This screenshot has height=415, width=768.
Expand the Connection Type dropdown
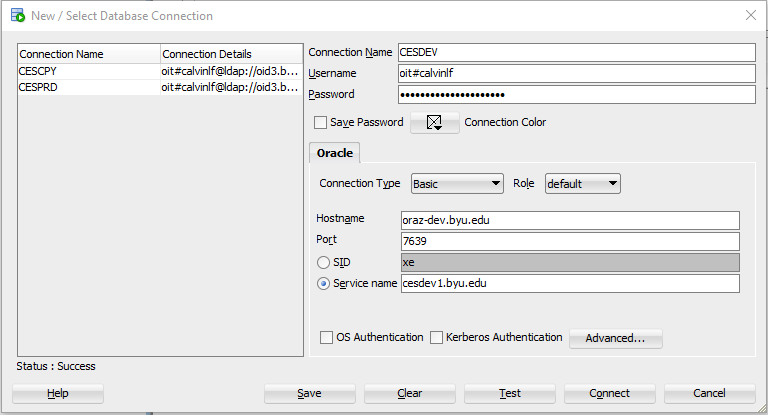click(457, 184)
